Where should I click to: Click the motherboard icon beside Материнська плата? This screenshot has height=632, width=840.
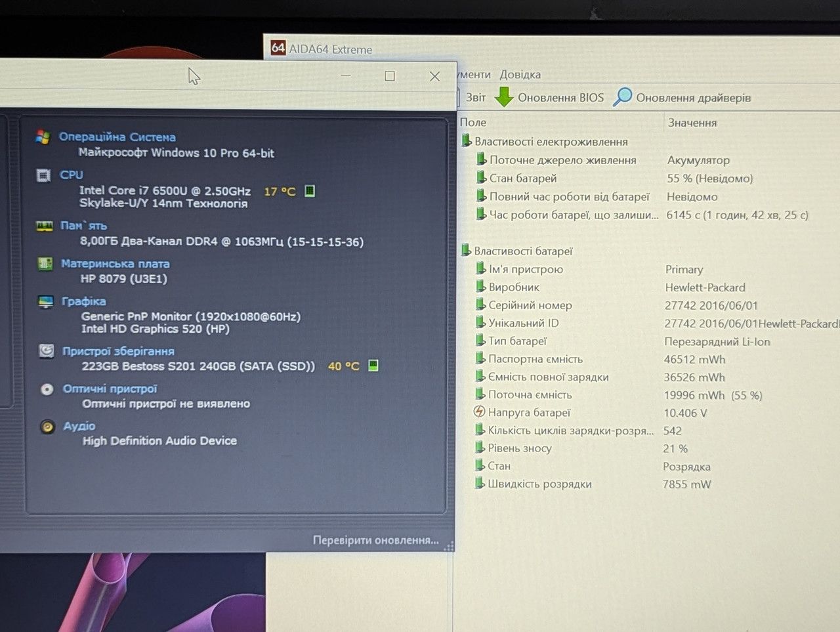[45, 263]
